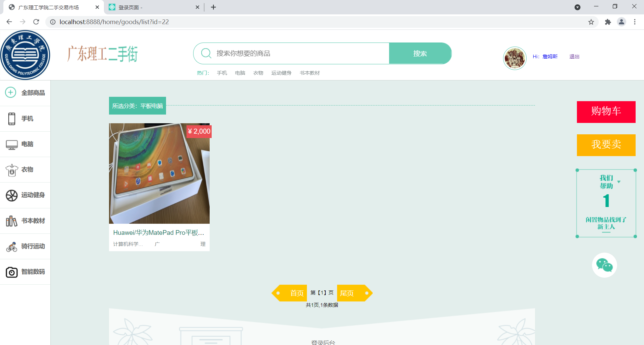This screenshot has height=345, width=644.
Task: Open the Huawei MatePad product photo
Action: pos(159,174)
